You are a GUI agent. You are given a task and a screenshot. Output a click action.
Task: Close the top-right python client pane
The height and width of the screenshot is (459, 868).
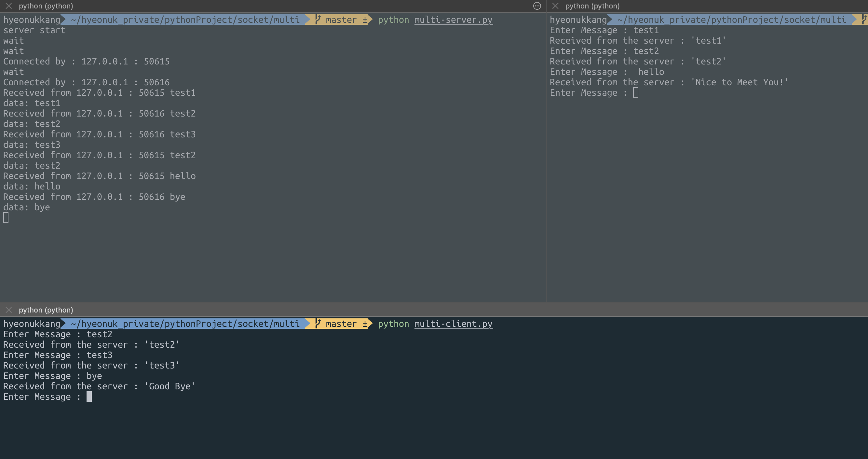pos(556,6)
